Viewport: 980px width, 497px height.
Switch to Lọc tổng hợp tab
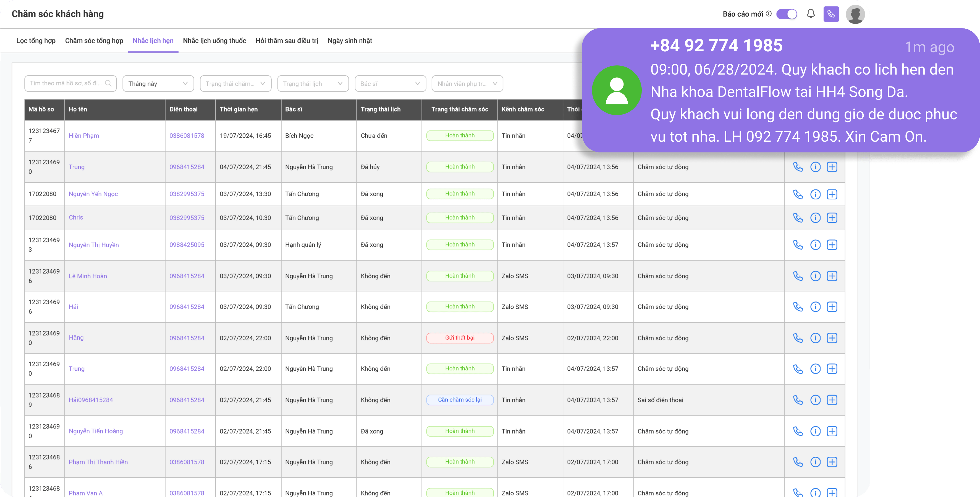click(x=36, y=41)
